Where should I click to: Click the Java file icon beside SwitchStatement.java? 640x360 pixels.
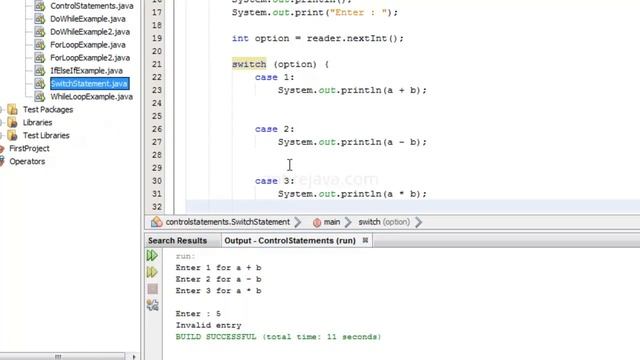click(x=40, y=84)
